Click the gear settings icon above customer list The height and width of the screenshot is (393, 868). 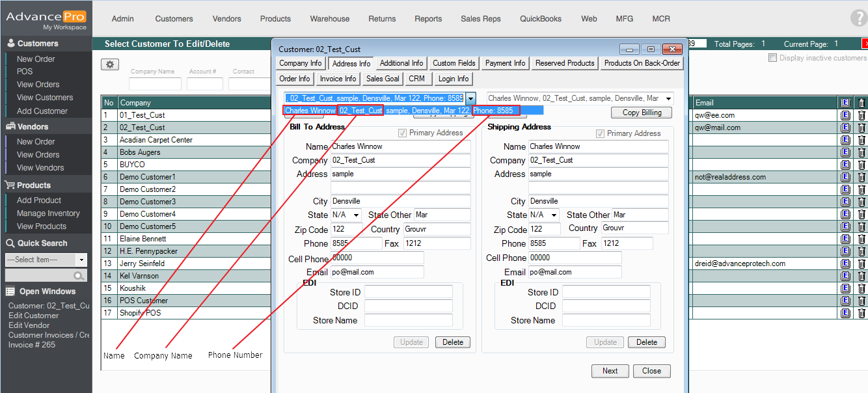(x=110, y=64)
